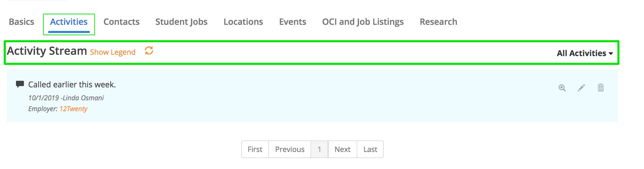Go to the Student Jobs tab

181,22
